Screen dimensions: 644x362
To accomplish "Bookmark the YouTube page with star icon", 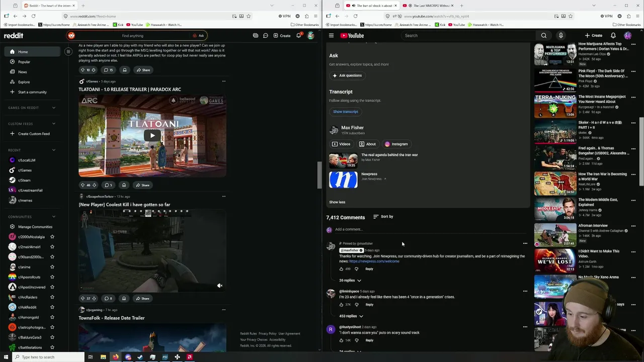I will coord(570,16).
